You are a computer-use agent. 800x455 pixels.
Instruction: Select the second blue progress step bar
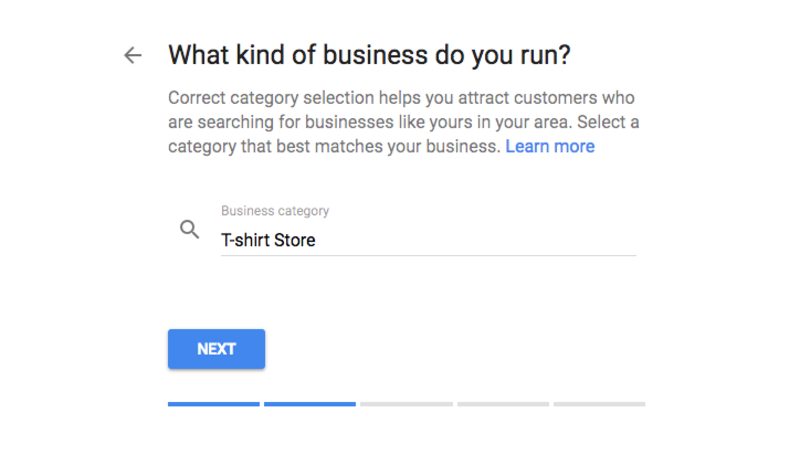310,404
